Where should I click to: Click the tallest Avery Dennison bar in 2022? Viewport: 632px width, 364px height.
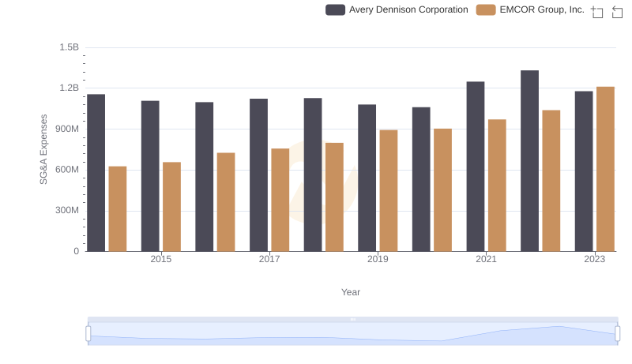pyautogui.click(x=529, y=160)
